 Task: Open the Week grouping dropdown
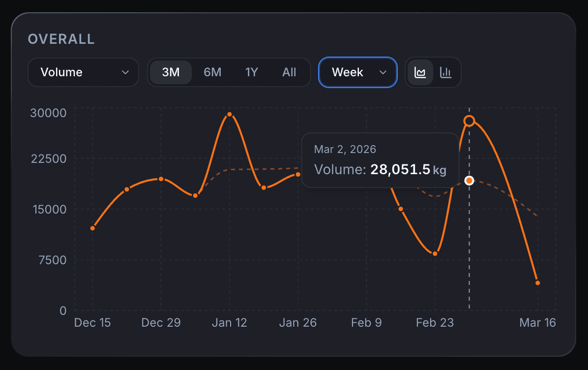click(x=357, y=72)
